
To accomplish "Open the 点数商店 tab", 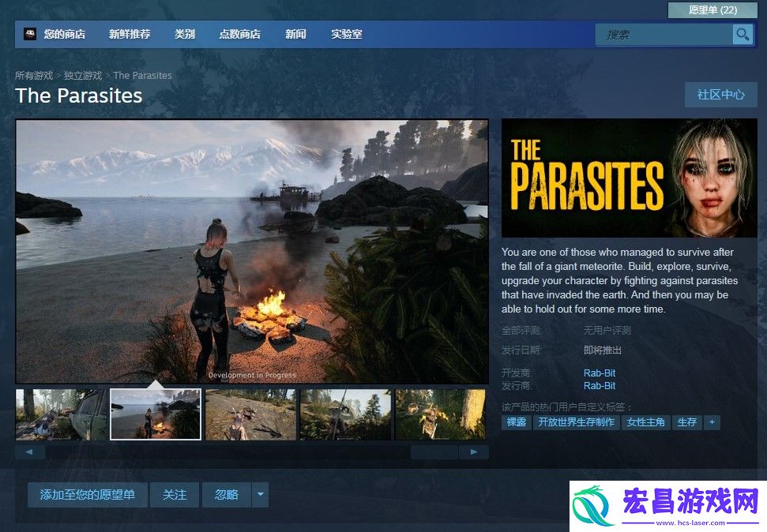I will (x=239, y=34).
